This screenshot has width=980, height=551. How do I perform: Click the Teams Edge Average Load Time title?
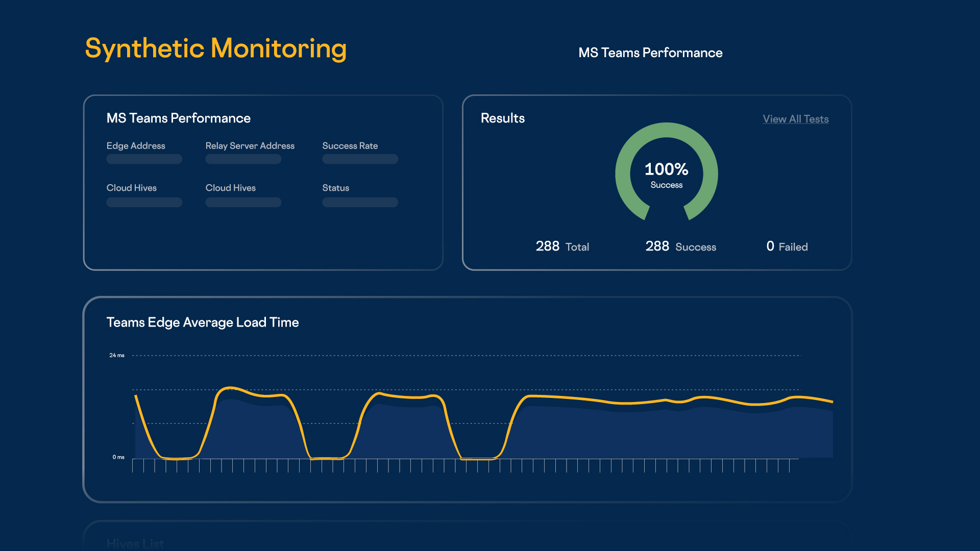[202, 322]
